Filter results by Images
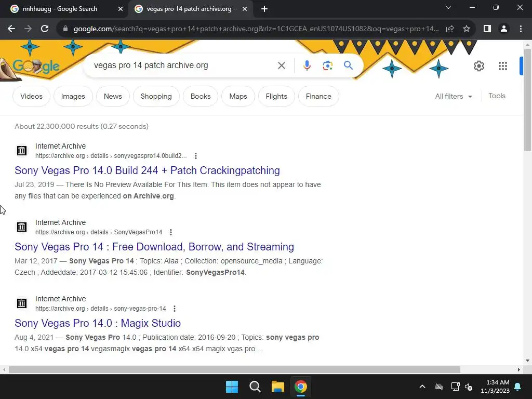 click(x=73, y=96)
